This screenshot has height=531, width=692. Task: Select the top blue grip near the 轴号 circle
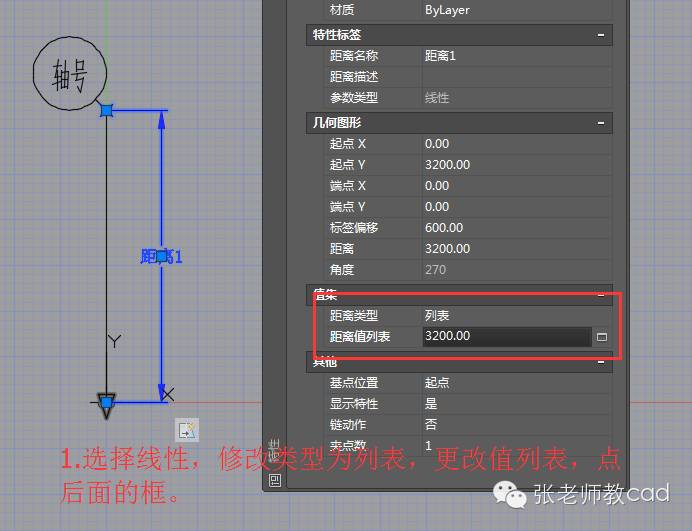pos(106,110)
